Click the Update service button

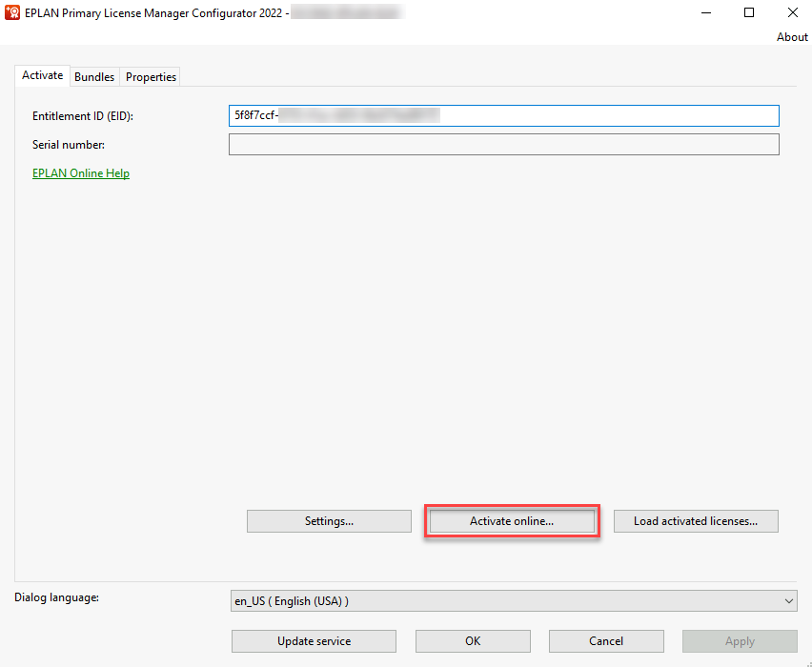click(x=314, y=641)
